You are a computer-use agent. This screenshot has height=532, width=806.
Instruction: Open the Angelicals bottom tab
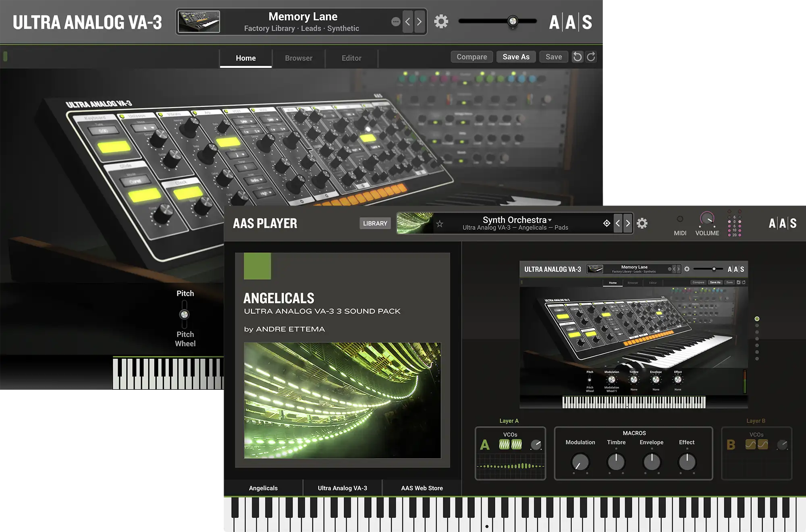pyautogui.click(x=263, y=488)
